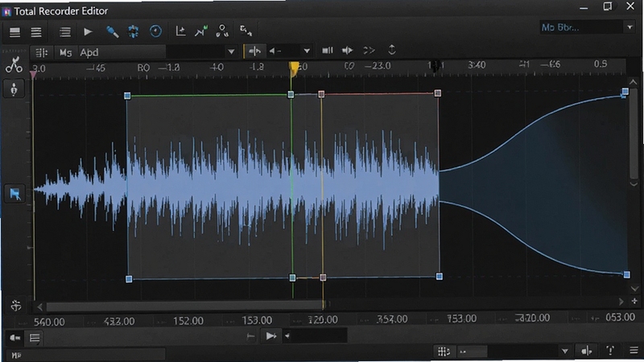Screen dimensions: 644x362
Task: Click the plus zoom button right of the horizontal scrollbar
Action: tap(634, 301)
